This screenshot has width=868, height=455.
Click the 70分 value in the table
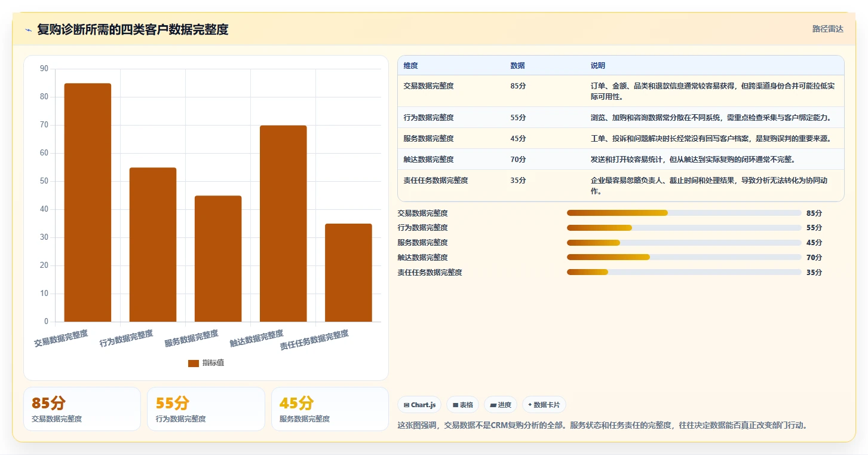pos(519,160)
